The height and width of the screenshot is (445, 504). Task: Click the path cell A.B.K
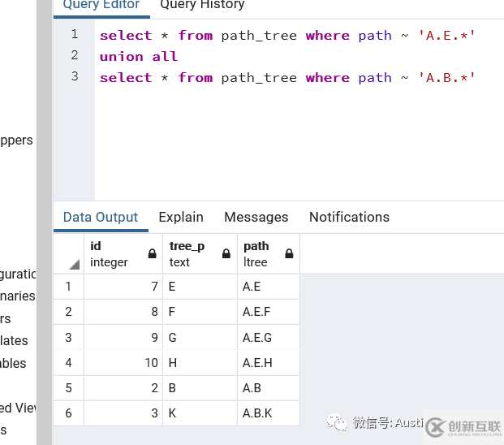click(269, 413)
